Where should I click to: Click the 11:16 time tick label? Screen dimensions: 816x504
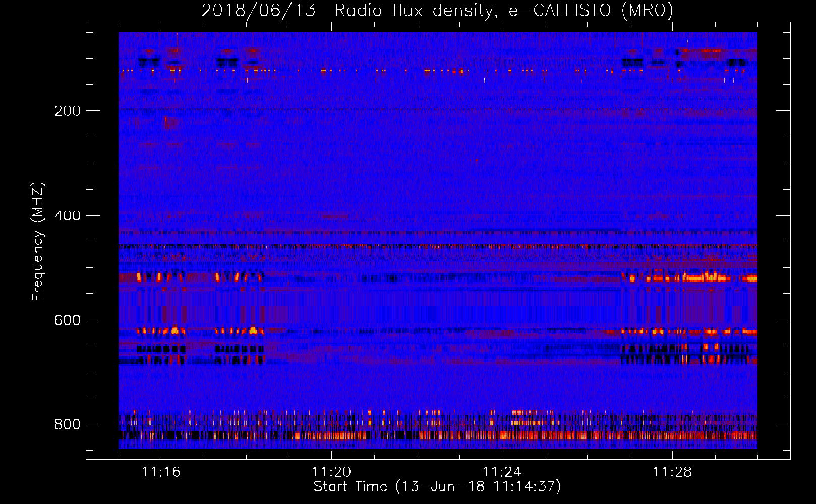click(x=161, y=472)
